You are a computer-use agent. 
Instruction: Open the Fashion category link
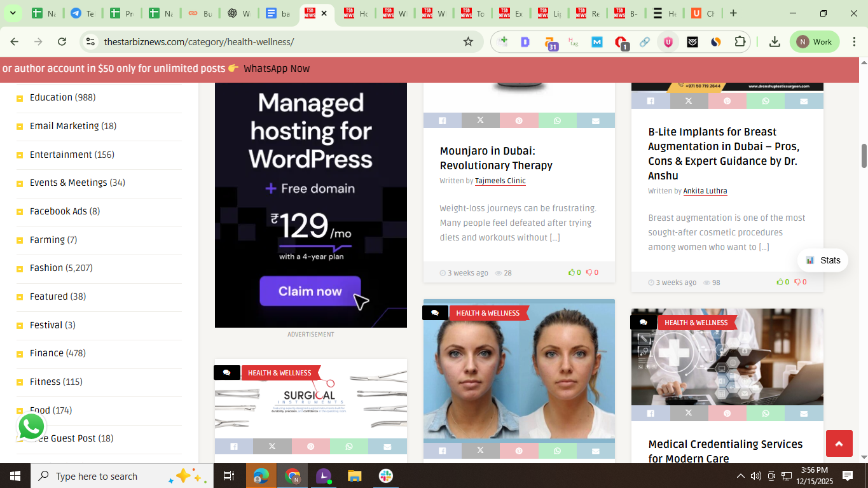coord(46,268)
